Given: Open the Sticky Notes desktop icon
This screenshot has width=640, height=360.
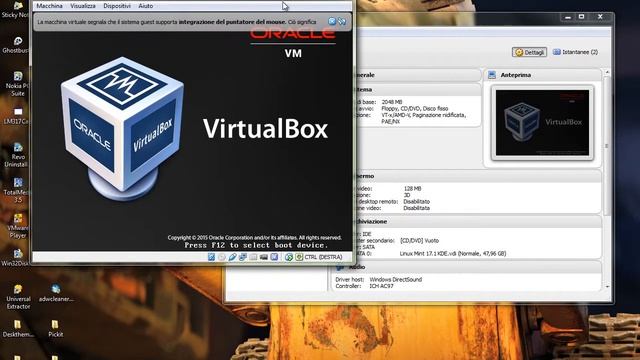Looking at the screenshot, I should point(15,9).
